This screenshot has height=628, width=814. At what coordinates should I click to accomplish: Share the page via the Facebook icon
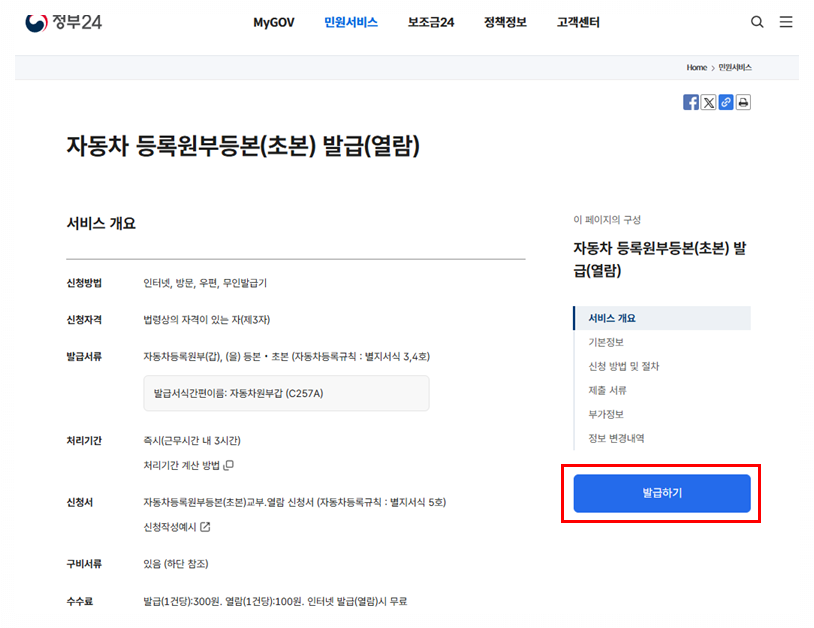(690, 101)
